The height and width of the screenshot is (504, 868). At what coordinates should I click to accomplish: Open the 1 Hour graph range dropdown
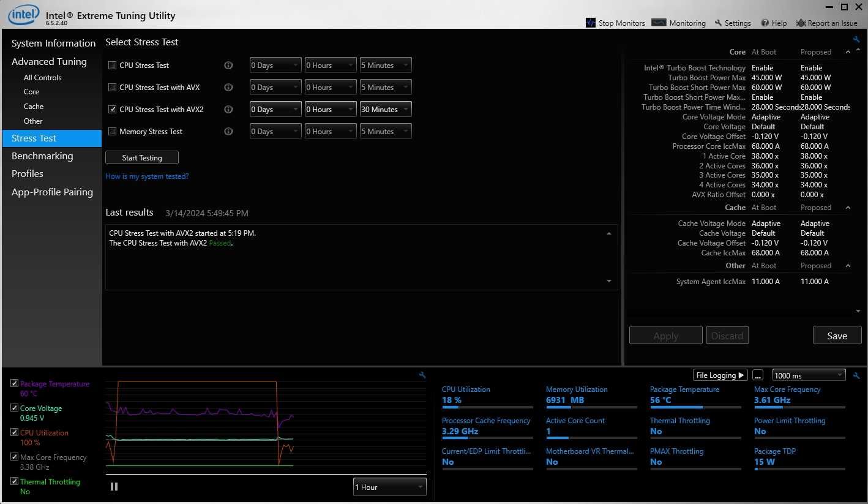tap(389, 487)
